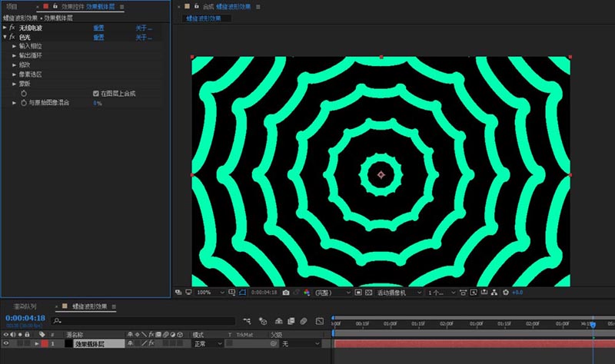Toggle the fx switch for 无线电波 effect
The width and height of the screenshot is (615, 364).
pos(12,28)
